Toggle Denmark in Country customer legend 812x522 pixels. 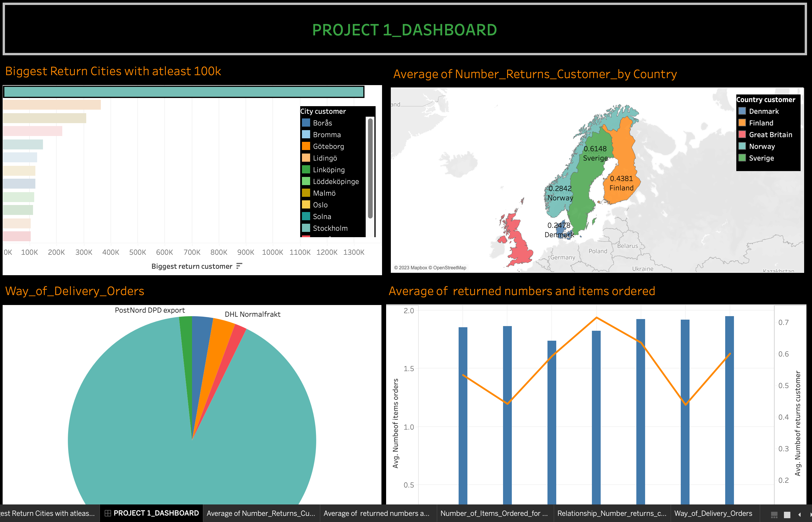tap(763, 111)
